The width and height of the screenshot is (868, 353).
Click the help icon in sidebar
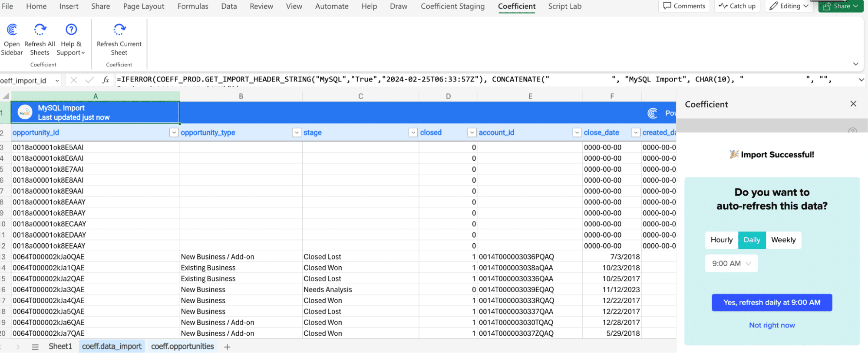pos(853,131)
